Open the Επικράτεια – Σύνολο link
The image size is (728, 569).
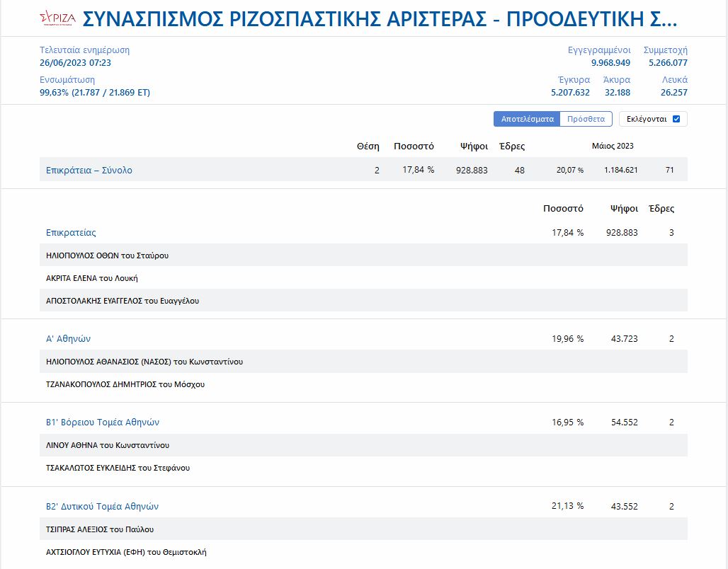click(89, 170)
